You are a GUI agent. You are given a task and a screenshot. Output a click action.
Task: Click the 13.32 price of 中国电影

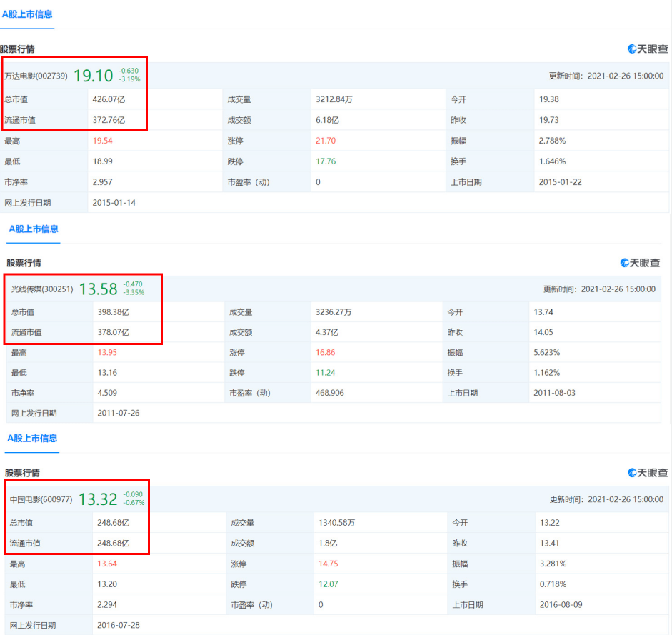tap(98, 499)
